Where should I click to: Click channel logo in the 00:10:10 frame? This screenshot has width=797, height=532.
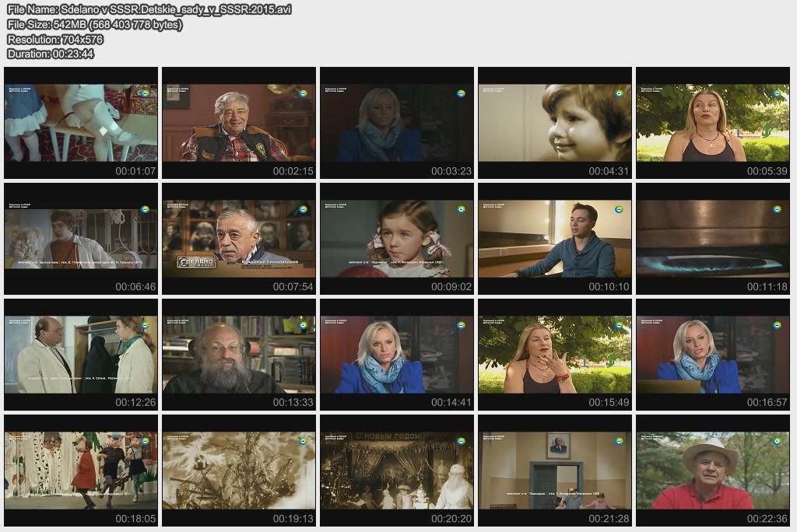pyautogui.click(x=619, y=209)
